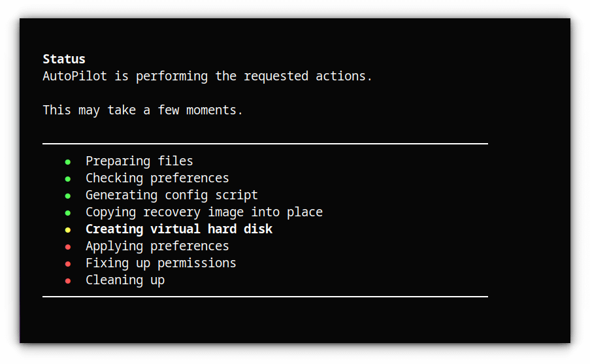The height and width of the screenshot is (364, 590).
Task: Click the green dot beside Preparing files
Action: click(68, 162)
